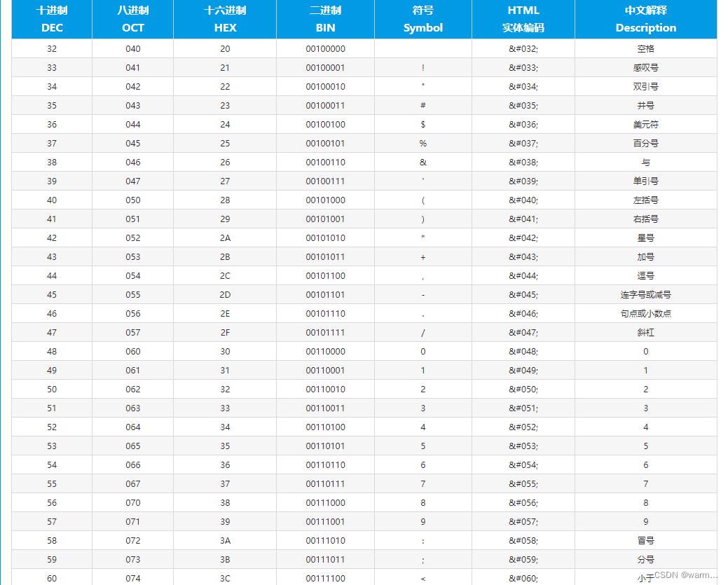
Task: Click the DEC column header
Action: click(x=52, y=19)
